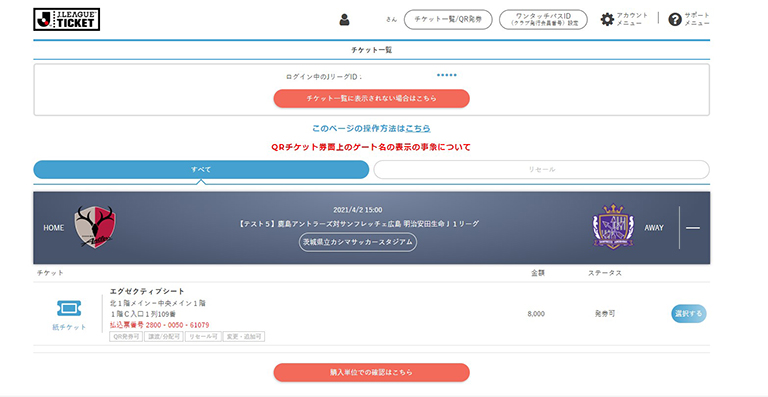Screen dimensions: 768x397
Task: Click the user profile silhouette icon
Action: point(344,20)
